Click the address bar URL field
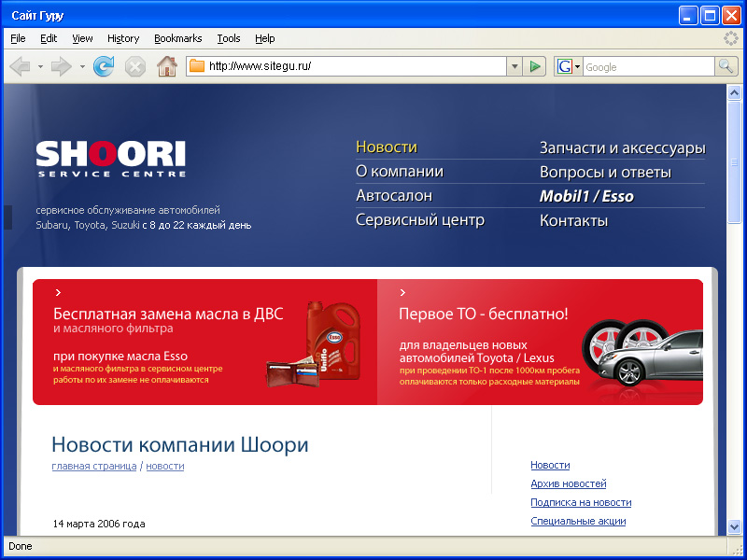 [x=346, y=66]
